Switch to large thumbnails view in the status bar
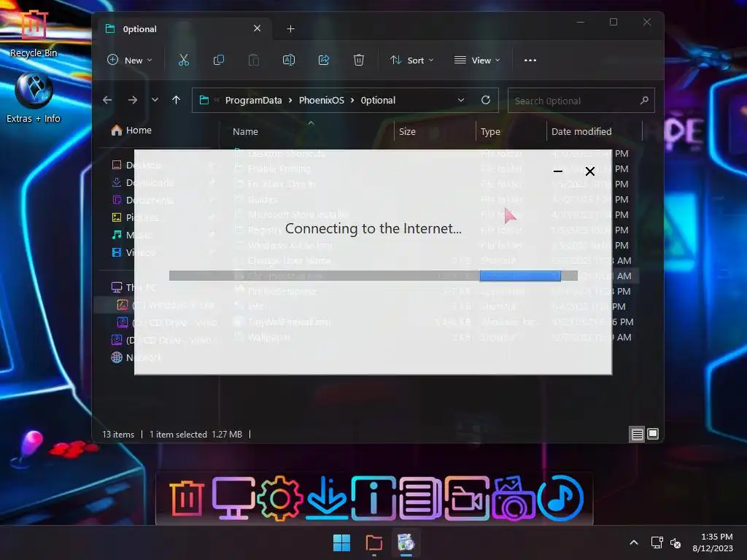The width and height of the screenshot is (747, 560). tap(653, 434)
